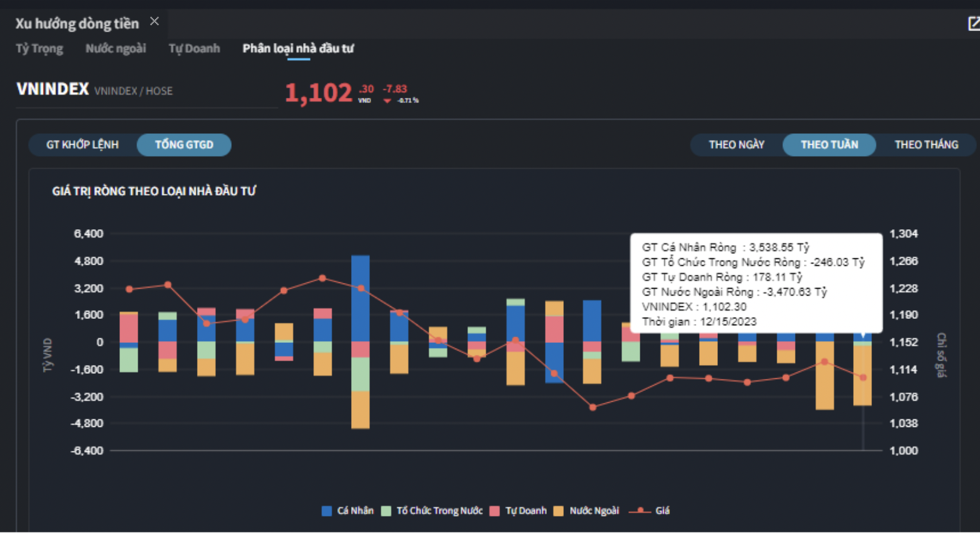The image size is (980, 533).
Task: Switch to THEO THÁNG monthly view
Action: pos(926,145)
